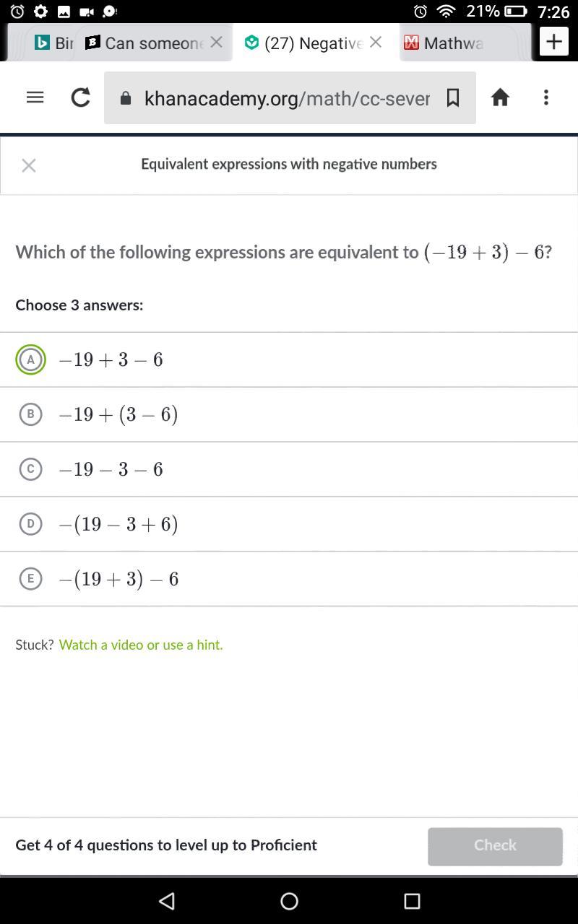Open the three-dot overflow menu
The height and width of the screenshot is (924, 578).
tap(546, 97)
